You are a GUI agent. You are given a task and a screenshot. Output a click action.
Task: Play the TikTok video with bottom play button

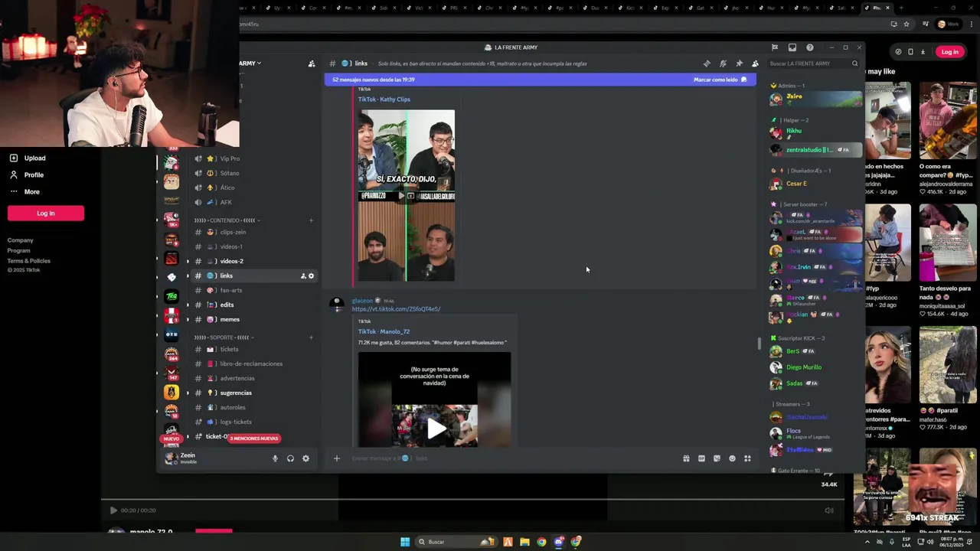click(x=113, y=510)
